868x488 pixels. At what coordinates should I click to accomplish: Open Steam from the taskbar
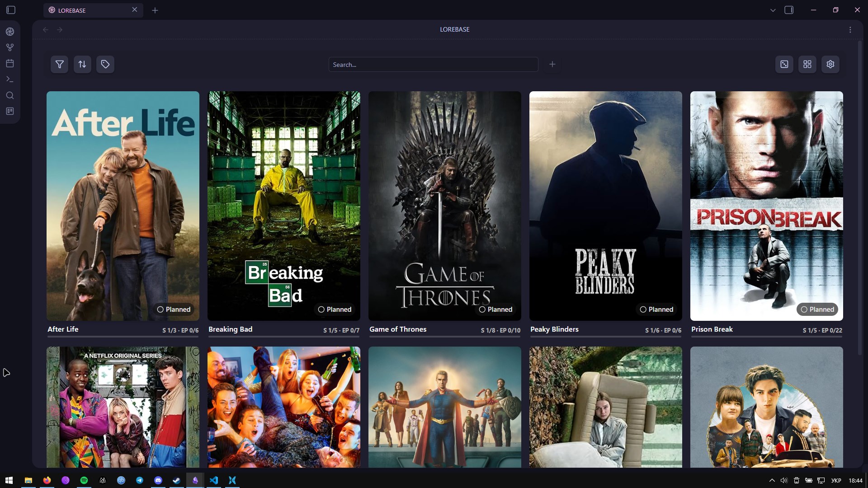[x=177, y=480]
